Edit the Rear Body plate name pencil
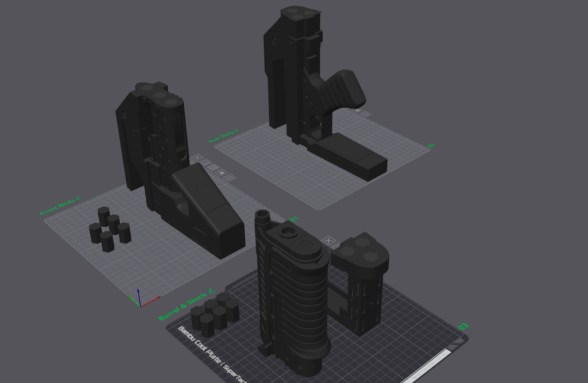588x383 pixels. [x=236, y=131]
